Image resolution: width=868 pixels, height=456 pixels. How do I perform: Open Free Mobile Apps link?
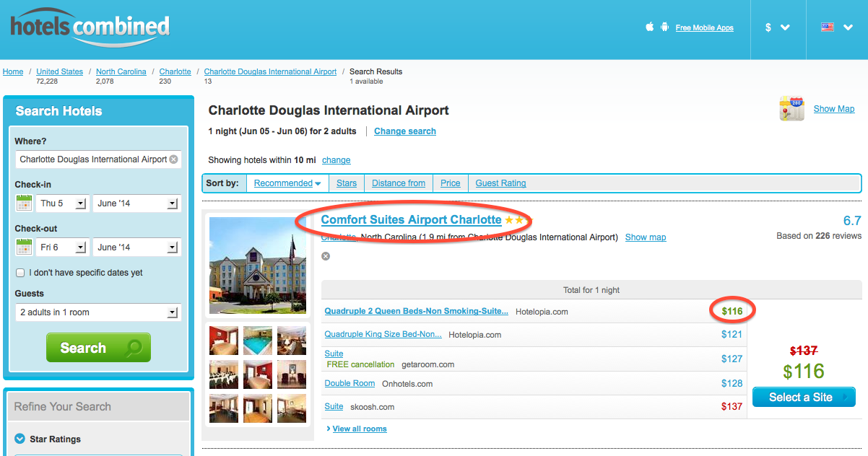click(x=705, y=28)
